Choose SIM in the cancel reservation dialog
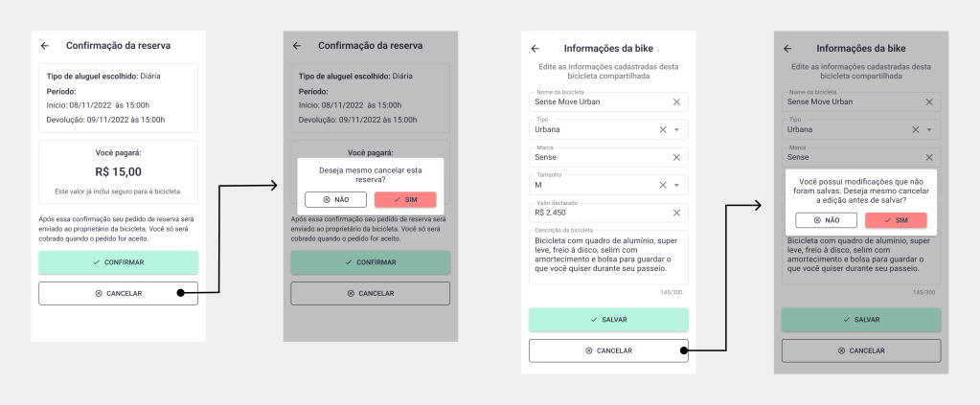Screen dimensions: 980x405 point(405,199)
